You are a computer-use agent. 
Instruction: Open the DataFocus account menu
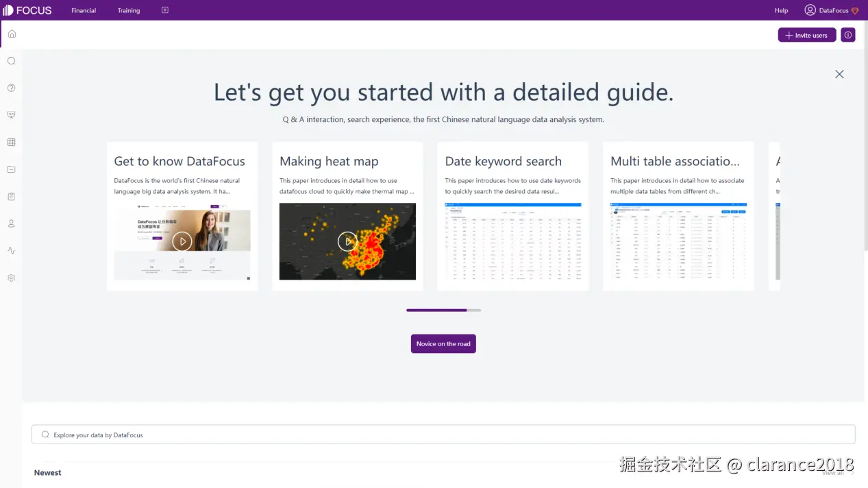tap(834, 11)
